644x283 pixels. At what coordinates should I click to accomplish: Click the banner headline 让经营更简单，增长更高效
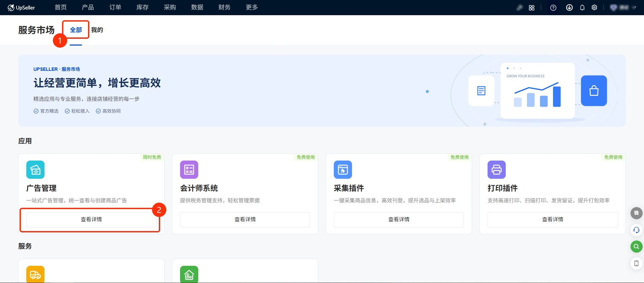coord(97,83)
